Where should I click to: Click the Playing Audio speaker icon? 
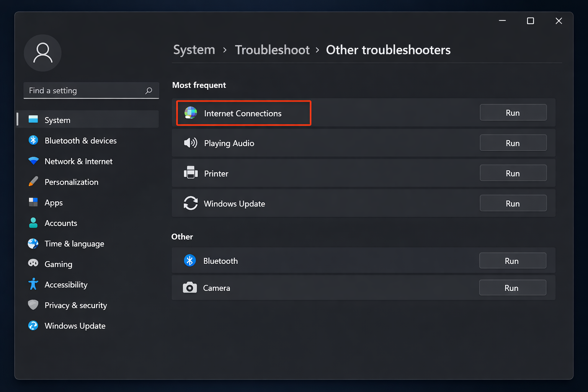(191, 143)
